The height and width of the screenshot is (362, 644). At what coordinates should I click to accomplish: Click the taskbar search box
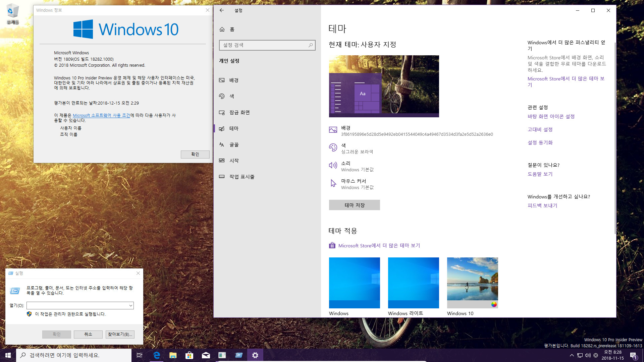(x=74, y=355)
